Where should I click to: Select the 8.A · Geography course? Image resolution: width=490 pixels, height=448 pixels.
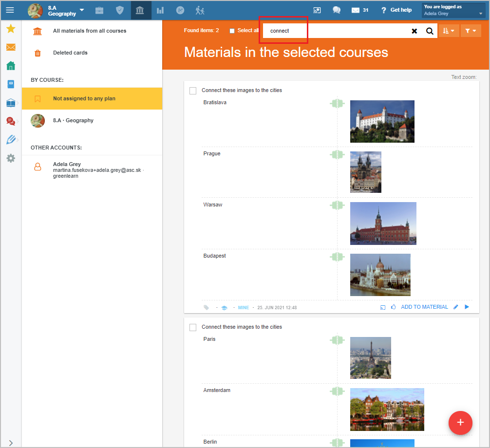point(92,121)
